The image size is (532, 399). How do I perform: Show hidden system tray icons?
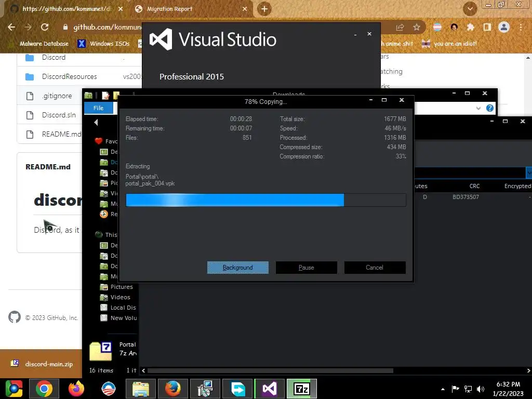point(443,389)
